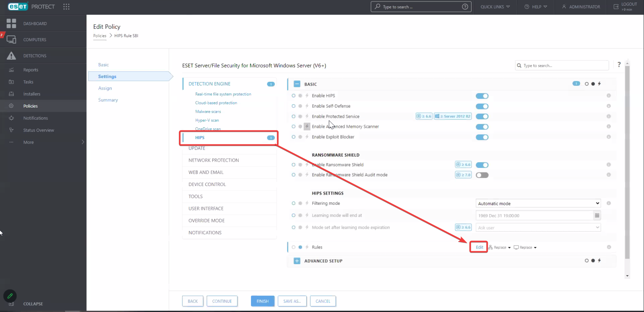The image size is (644, 312).
Task: Select the Assign step in the policy wizard
Action: [105, 88]
